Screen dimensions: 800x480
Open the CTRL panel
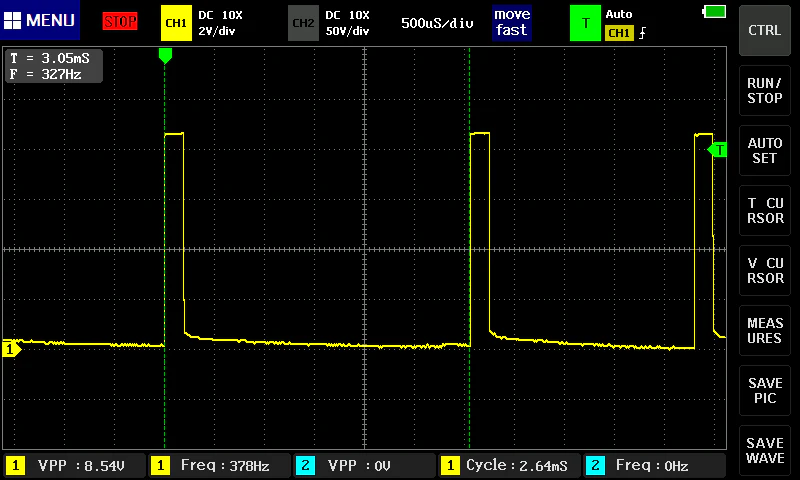pyautogui.click(x=764, y=31)
